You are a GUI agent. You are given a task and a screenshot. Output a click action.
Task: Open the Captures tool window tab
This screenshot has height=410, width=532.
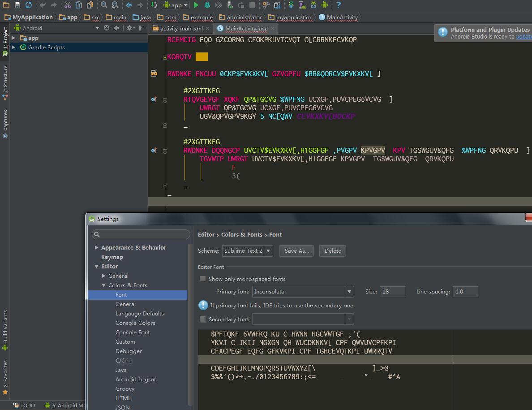tap(5, 124)
